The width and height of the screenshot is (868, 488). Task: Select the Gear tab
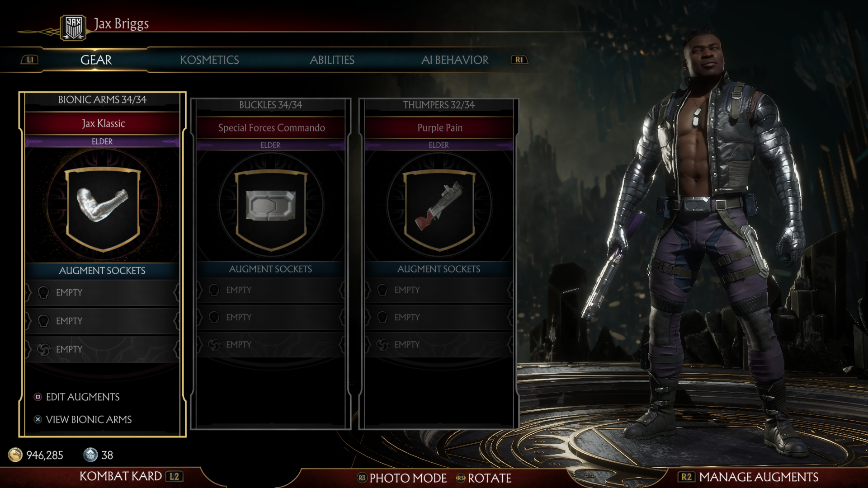tap(96, 60)
